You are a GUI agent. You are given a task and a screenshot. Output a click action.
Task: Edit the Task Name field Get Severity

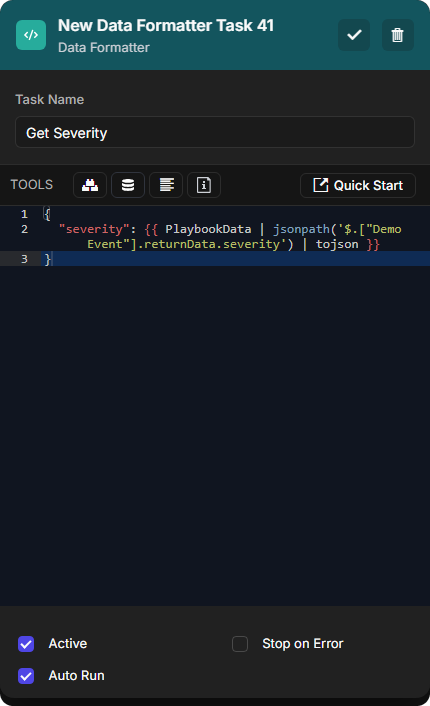(x=215, y=132)
